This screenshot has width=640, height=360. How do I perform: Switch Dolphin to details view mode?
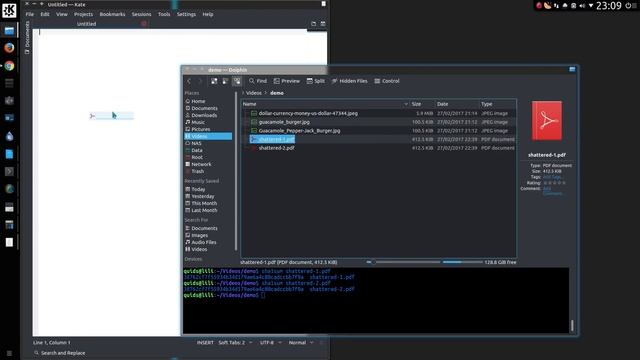point(237,81)
